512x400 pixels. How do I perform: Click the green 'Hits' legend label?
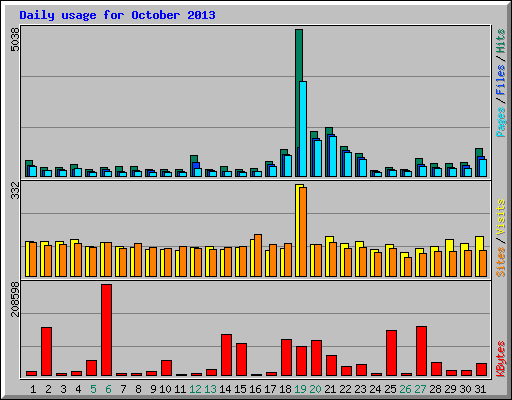point(500,41)
